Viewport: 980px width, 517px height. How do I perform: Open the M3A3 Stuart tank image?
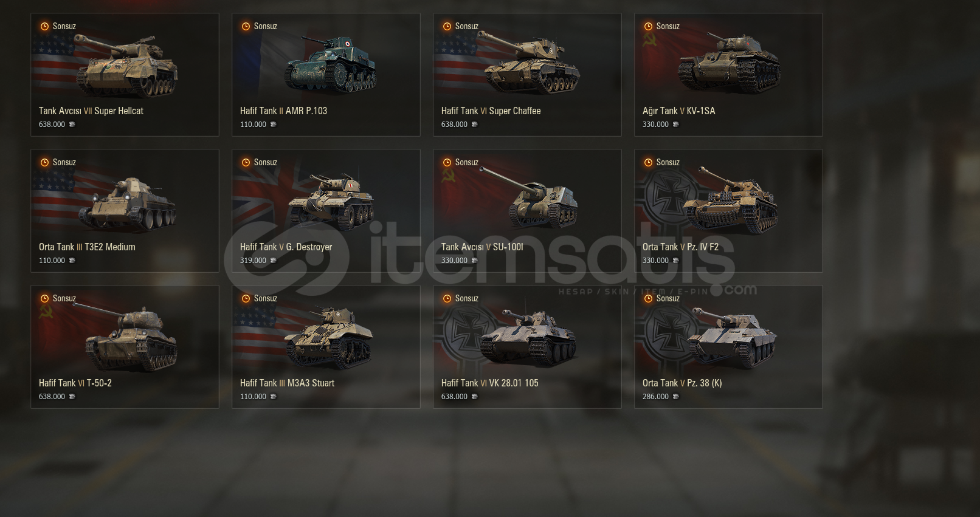coord(329,337)
